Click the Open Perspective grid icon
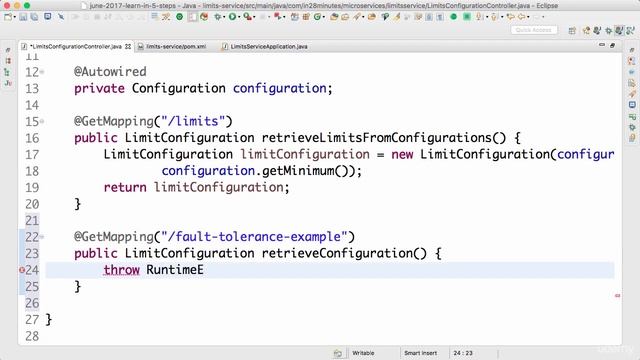The image size is (640, 360). tap(572, 30)
